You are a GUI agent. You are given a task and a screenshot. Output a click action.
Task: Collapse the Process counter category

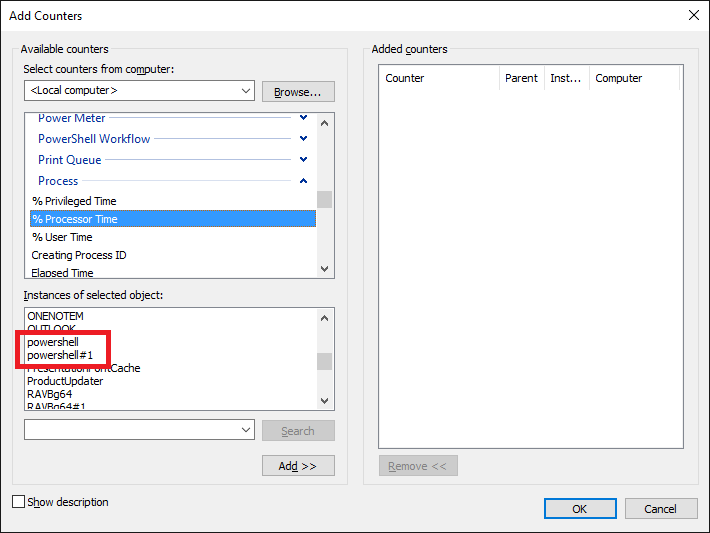point(304,181)
